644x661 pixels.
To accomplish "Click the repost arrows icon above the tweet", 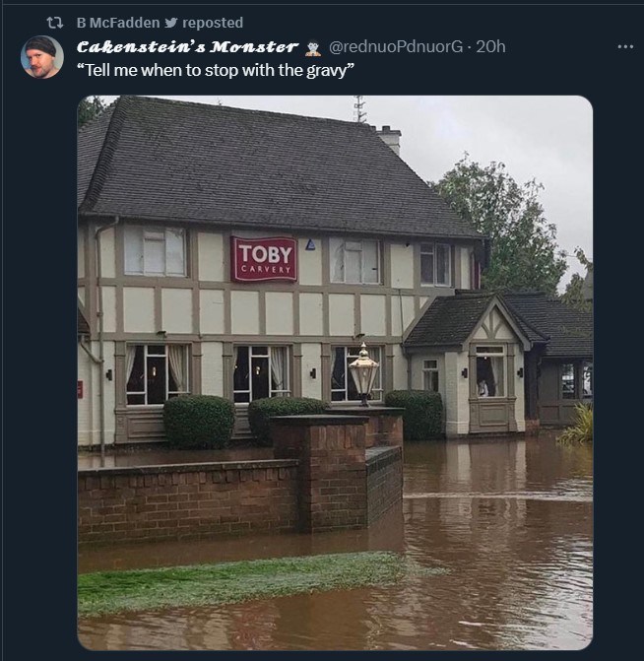I will pyautogui.click(x=54, y=23).
